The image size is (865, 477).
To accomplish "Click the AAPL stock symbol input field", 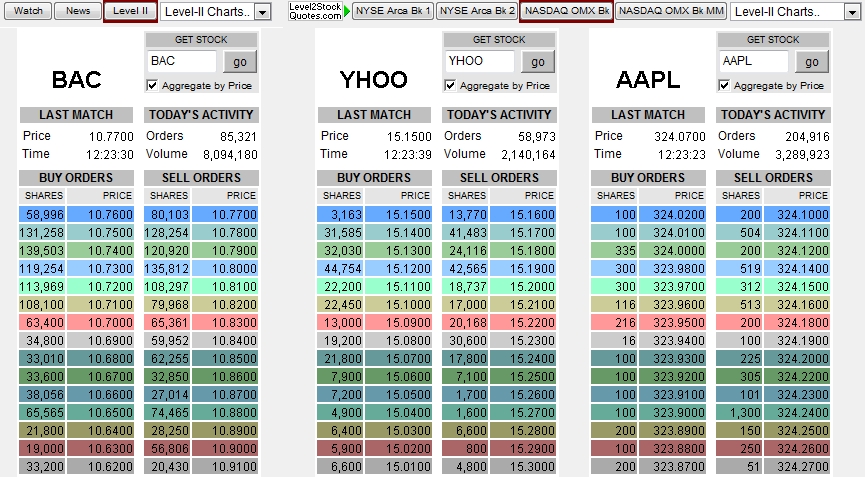I will pos(752,61).
